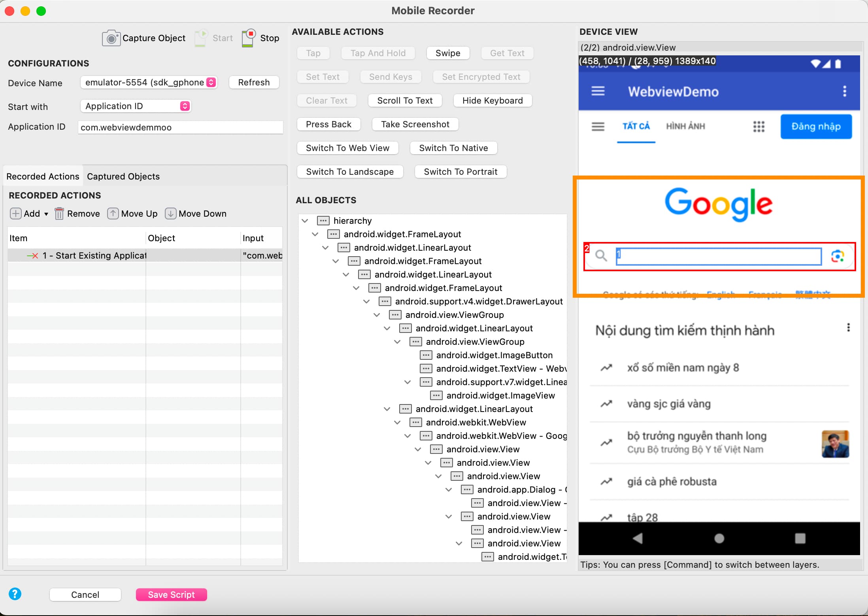
Task: Click the Save Script button
Action: (x=171, y=595)
